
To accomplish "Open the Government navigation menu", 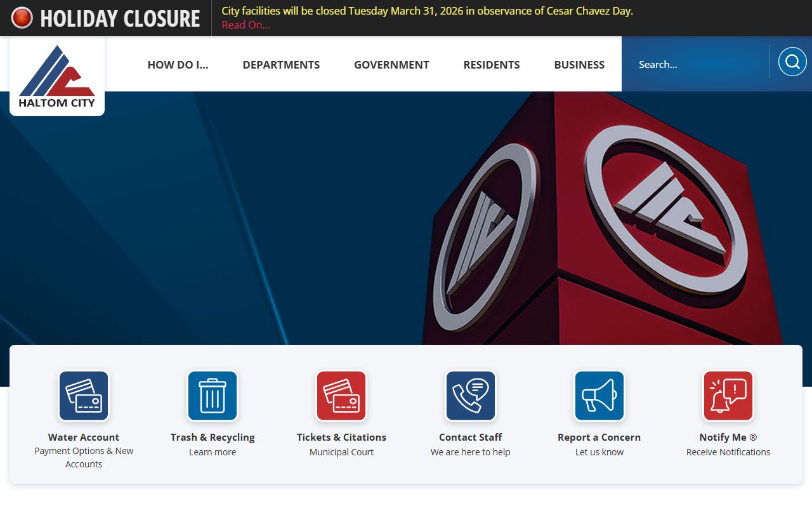I will pyautogui.click(x=391, y=65).
